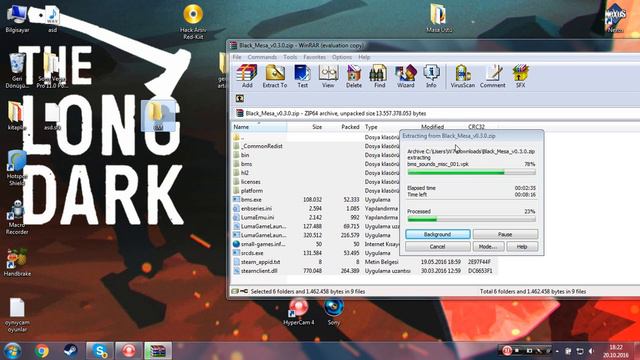Click the bms_sounds_misc_001.vpk file progress bar
This screenshot has width=640, height=360.
point(471,173)
